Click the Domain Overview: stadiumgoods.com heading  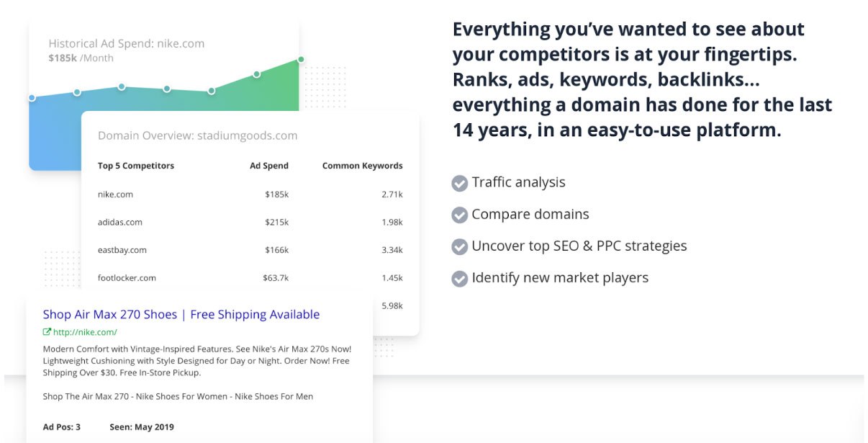coord(197,135)
